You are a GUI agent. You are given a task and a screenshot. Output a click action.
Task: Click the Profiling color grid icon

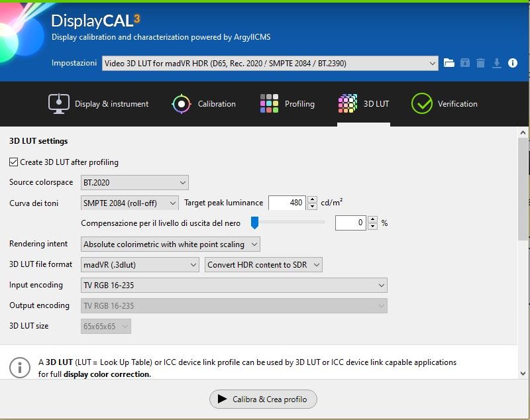click(x=269, y=103)
